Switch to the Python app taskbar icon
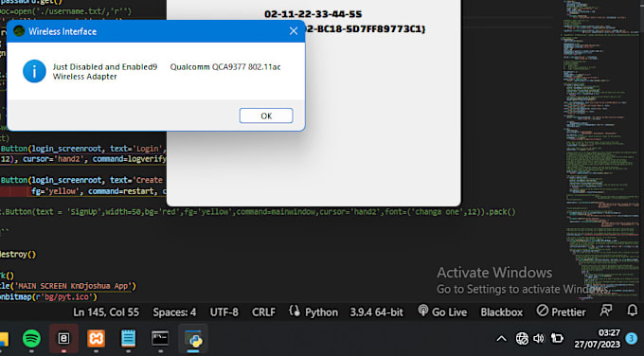Viewport: 644px width, 356px height. click(193, 339)
